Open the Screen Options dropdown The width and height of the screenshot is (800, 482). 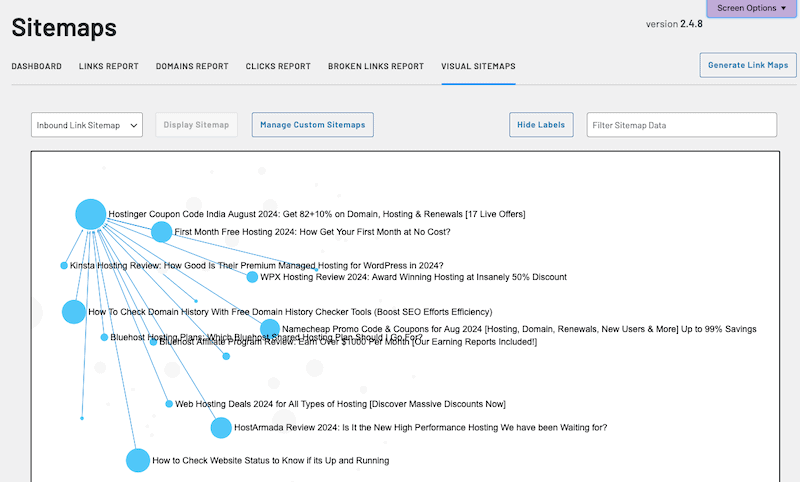point(751,8)
